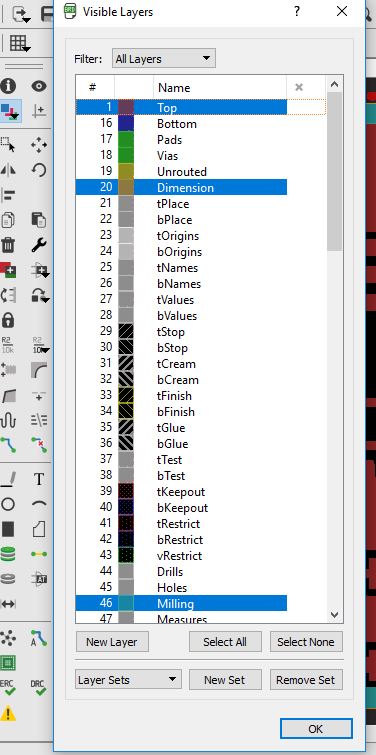Select the Align tool
The image size is (376, 755).
pos(8,195)
